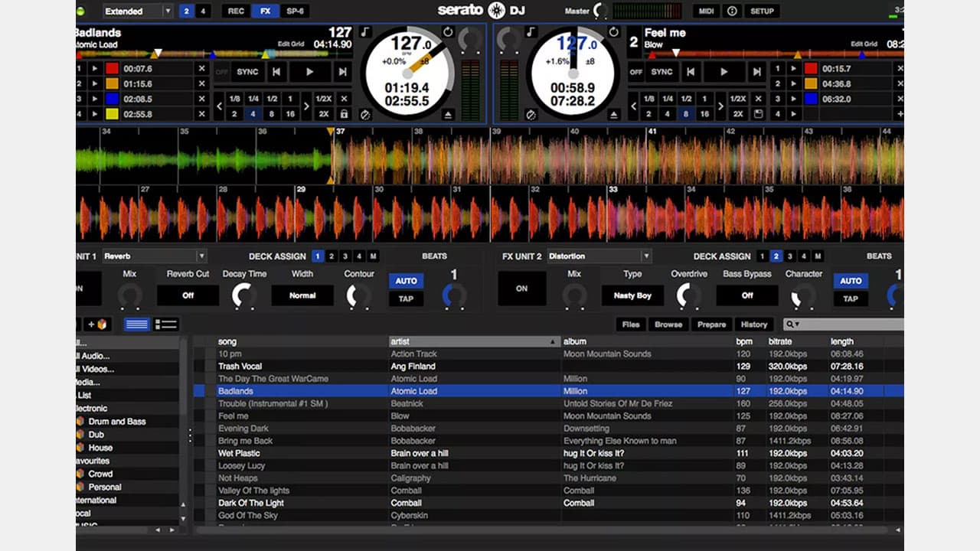
Task: Switch to the Browse tab
Action: click(668, 324)
